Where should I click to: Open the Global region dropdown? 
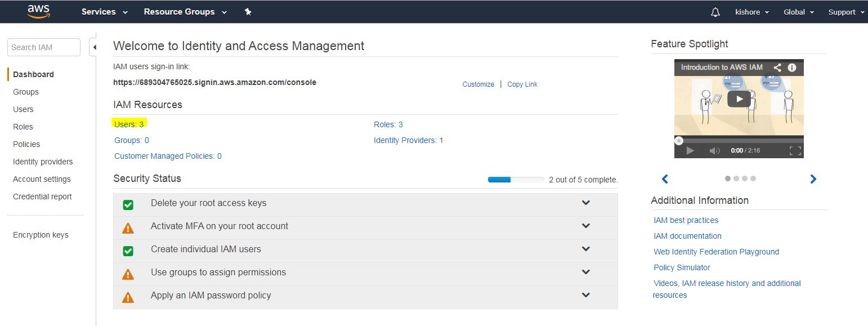click(798, 12)
